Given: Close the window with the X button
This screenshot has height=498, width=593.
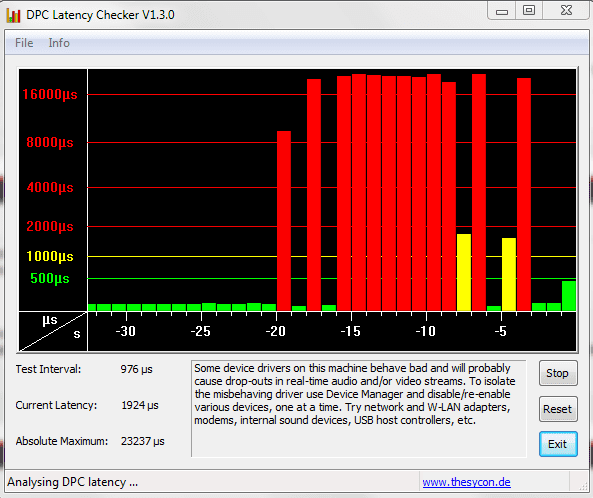Looking at the screenshot, I should coord(566,10).
